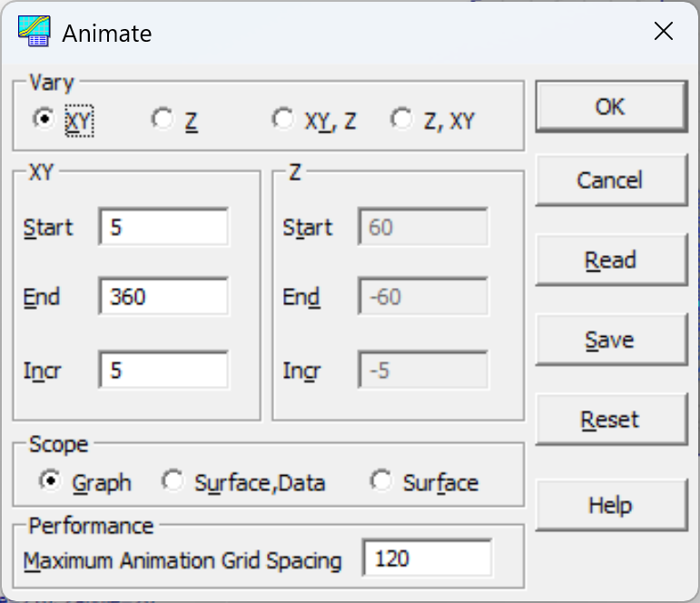The image size is (700, 603).
Task: Click the Vary group label
Action: pyautogui.click(x=52, y=83)
